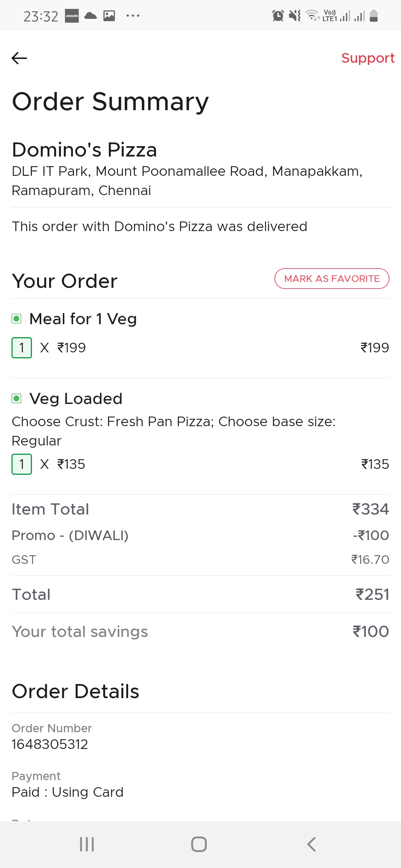Tap veg indicator beside Veg Loaded
The image size is (401, 868).
16,399
